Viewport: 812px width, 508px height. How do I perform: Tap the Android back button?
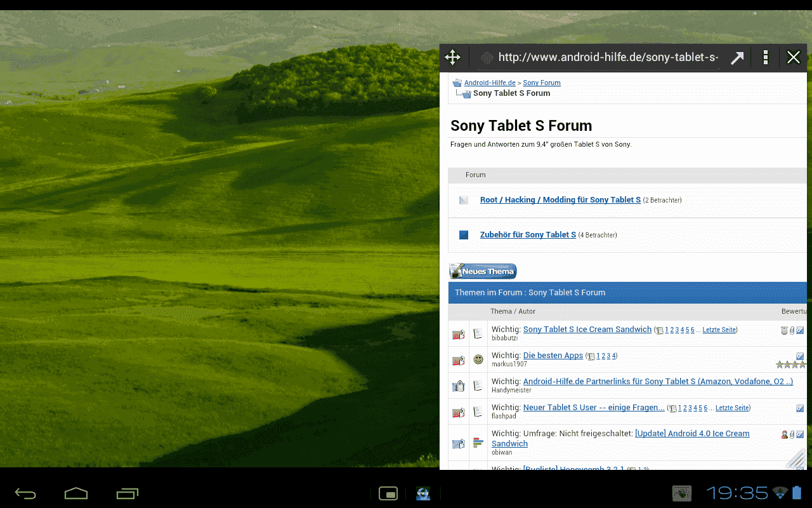click(x=25, y=493)
